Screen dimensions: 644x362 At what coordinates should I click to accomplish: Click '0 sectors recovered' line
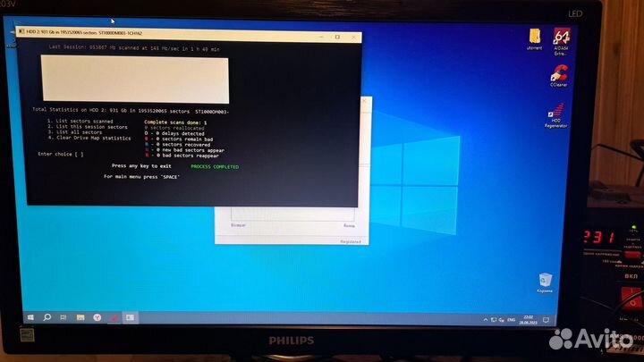(x=177, y=145)
